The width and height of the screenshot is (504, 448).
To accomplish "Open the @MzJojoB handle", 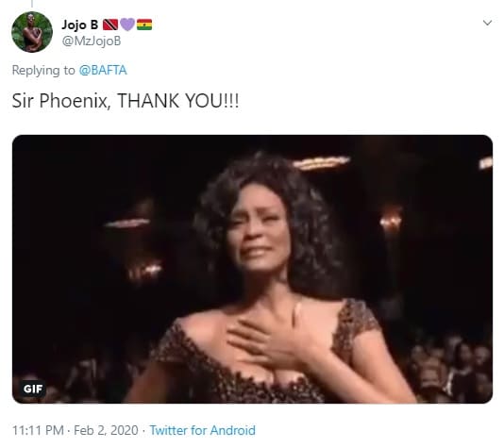I will pyautogui.click(x=92, y=41).
